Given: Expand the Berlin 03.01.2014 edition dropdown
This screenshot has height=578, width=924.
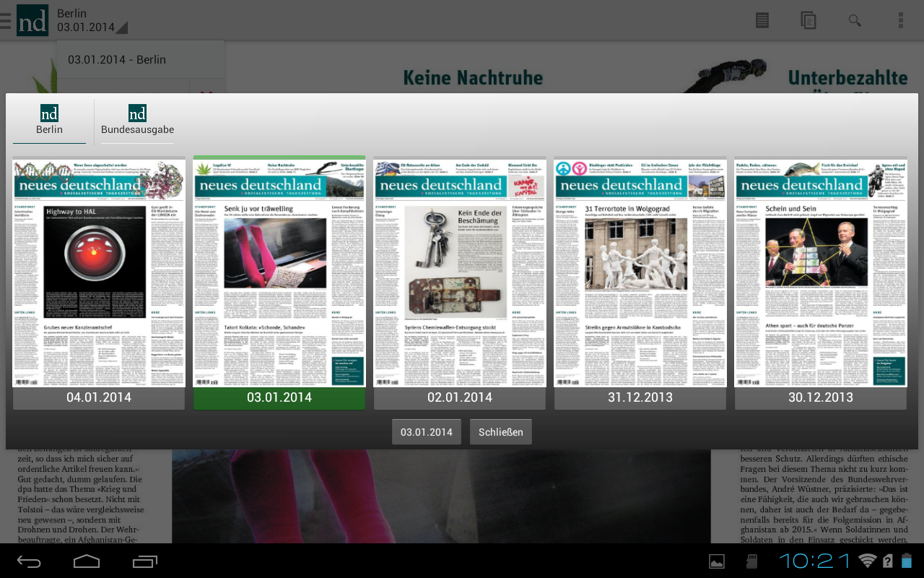Looking at the screenshot, I should (92, 20).
